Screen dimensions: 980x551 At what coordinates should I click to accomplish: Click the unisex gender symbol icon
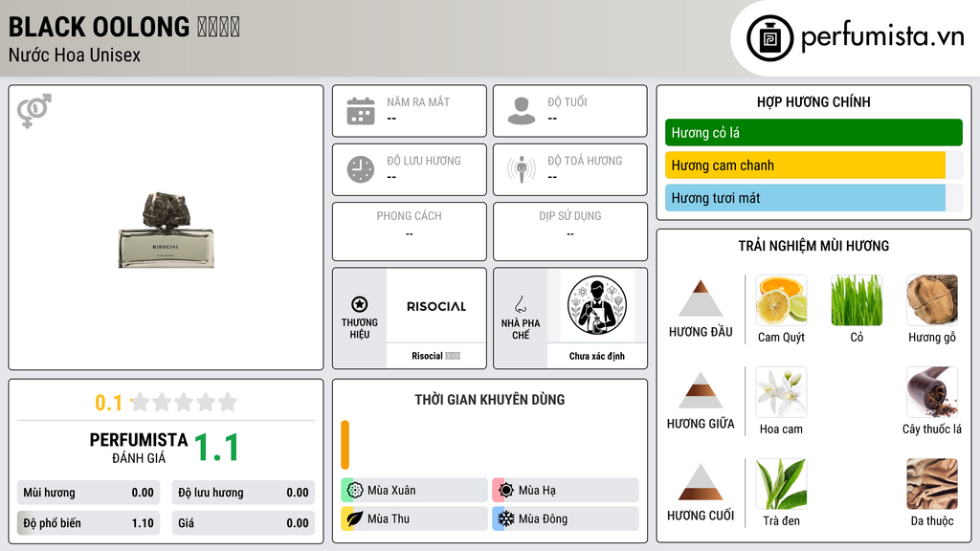pyautogui.click(x=33, y=111)
